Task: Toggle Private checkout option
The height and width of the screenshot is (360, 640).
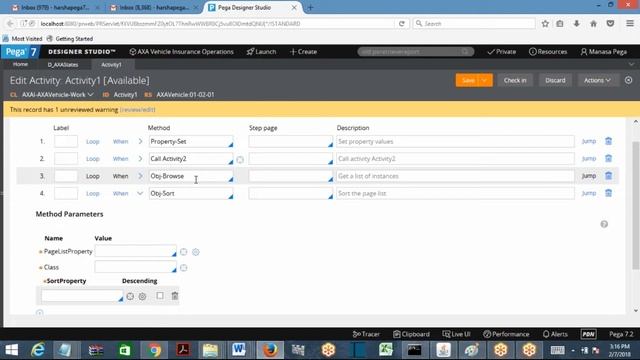Action: click(502, 52)
